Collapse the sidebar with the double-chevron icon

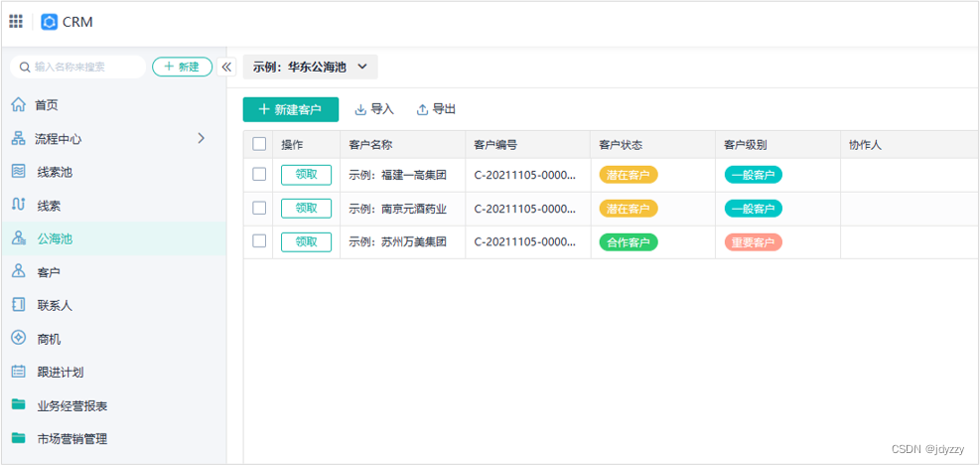click(226, 67)
